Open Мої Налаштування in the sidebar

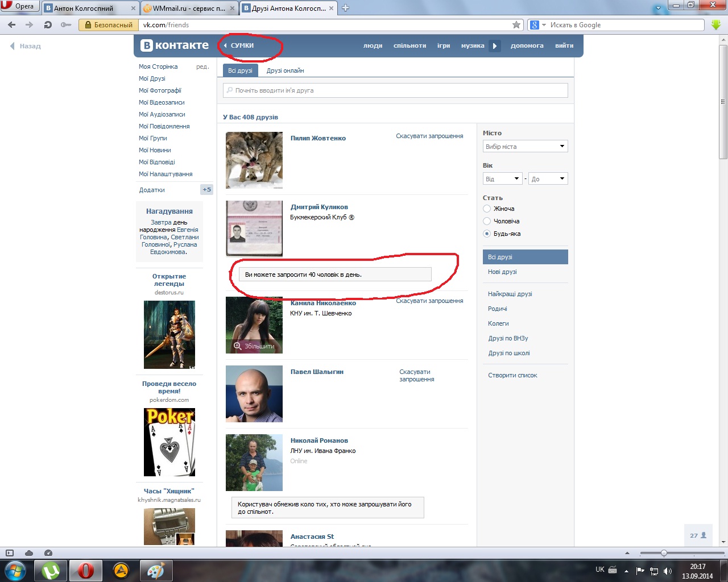click(166, 174)
